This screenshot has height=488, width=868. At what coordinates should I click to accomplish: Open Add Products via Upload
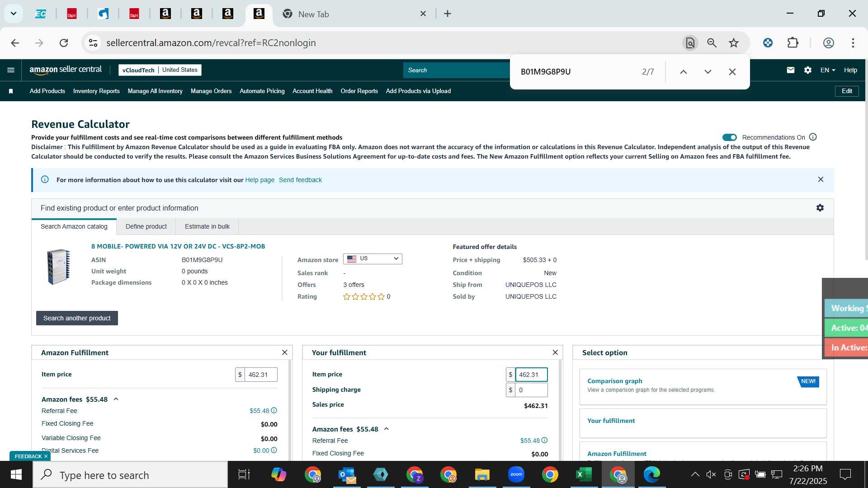(x=418, y=91)
